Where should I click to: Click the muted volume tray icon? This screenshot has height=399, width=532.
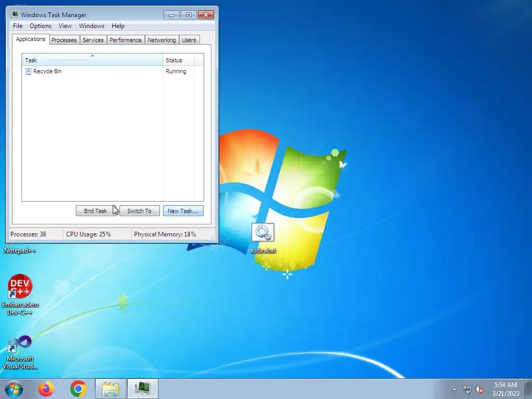coord(480,390)
